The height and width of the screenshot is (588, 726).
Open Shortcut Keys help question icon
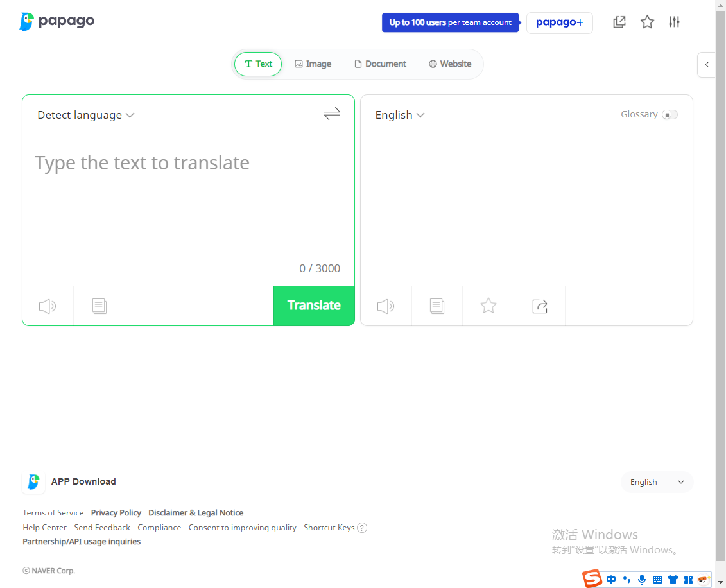pyautogui.click(x=362, y=528)
